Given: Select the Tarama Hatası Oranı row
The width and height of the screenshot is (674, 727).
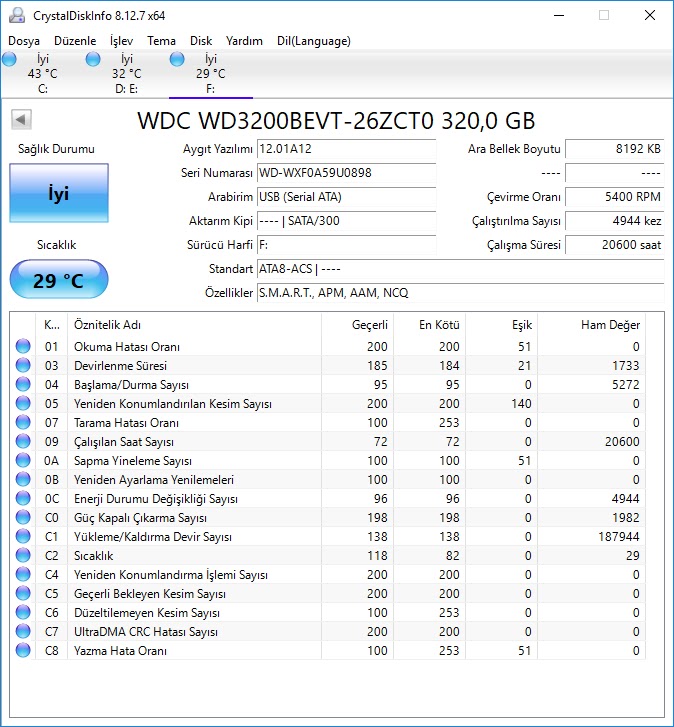Looking at the screenshot, I should [x=328, y=422].
